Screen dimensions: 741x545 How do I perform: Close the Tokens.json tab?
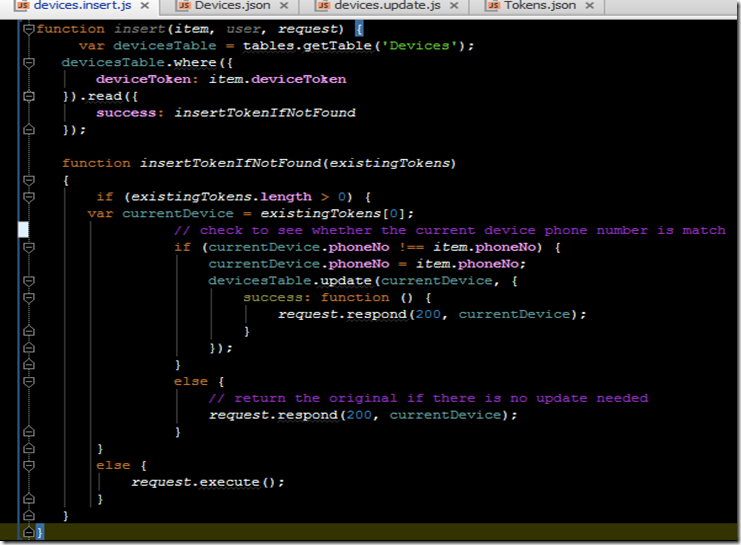click(589, 6)
